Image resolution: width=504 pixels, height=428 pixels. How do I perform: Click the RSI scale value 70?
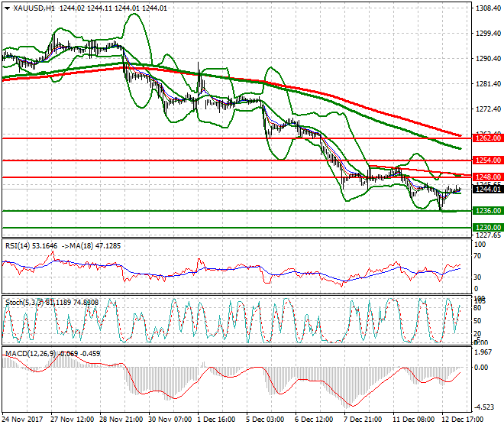478,256
